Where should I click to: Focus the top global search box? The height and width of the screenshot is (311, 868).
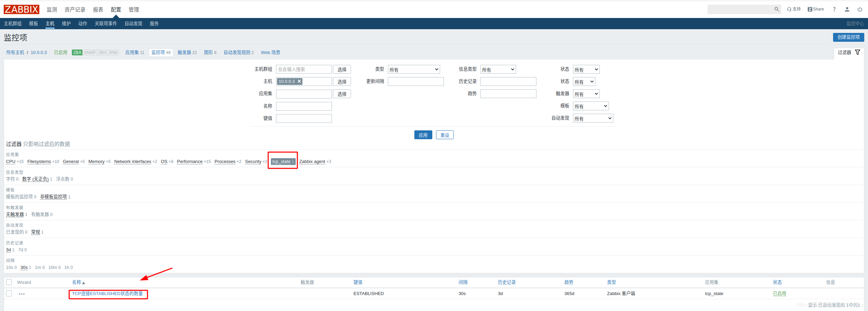pos(741,9)
